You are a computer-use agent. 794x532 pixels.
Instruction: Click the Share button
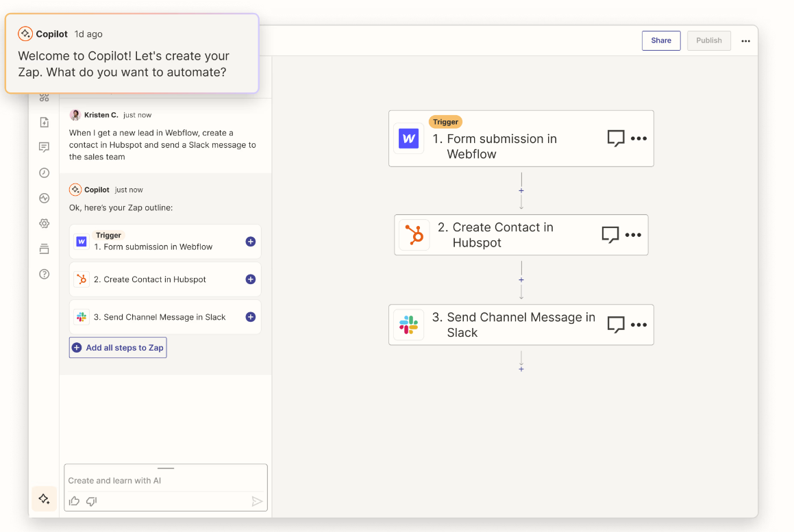660,40
